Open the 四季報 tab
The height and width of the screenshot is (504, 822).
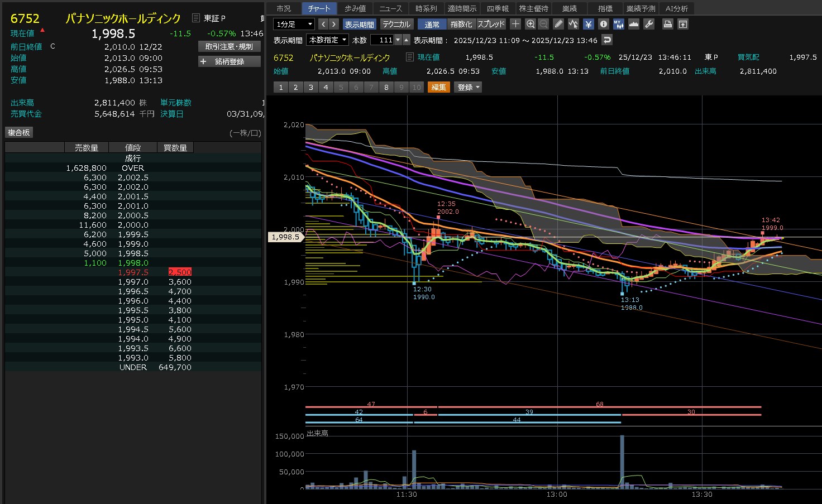[498, 8]
